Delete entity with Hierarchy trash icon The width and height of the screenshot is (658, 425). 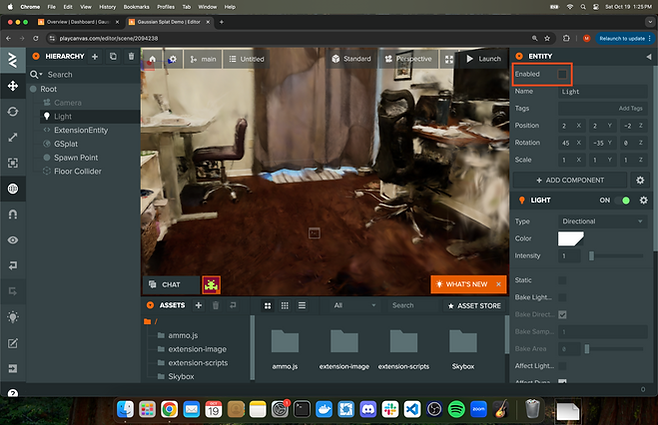(131, 57)
